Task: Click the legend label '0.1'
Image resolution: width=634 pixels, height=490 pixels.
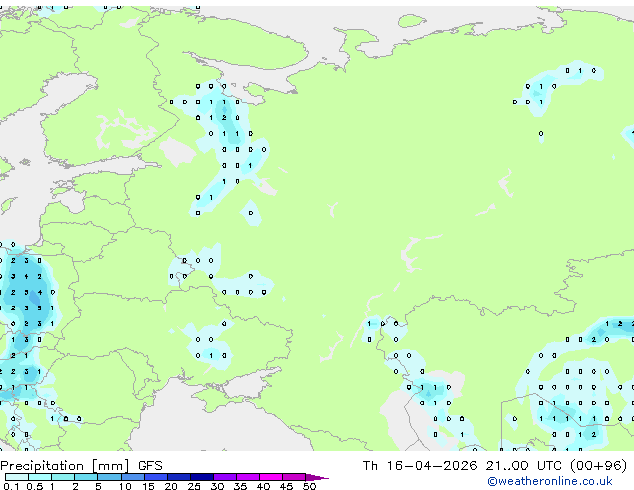Action: [11, 486]
